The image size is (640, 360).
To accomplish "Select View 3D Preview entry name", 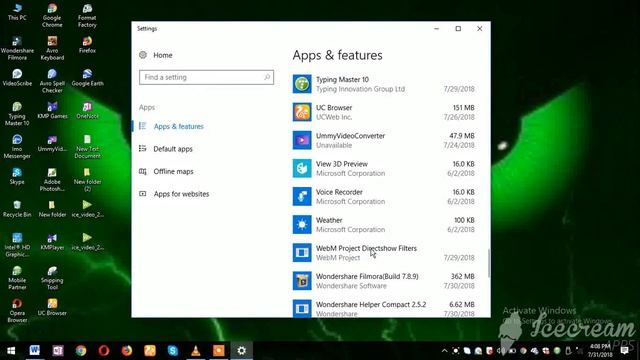I will tap(342, 164).
